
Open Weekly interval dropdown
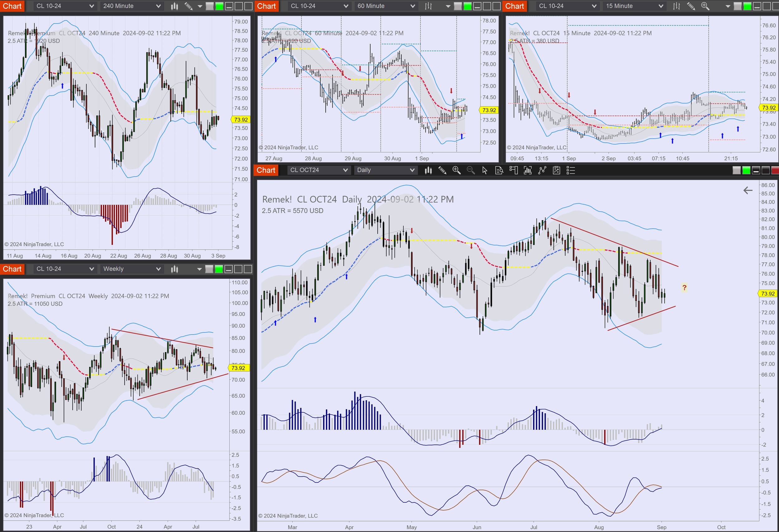click(132, 269)
